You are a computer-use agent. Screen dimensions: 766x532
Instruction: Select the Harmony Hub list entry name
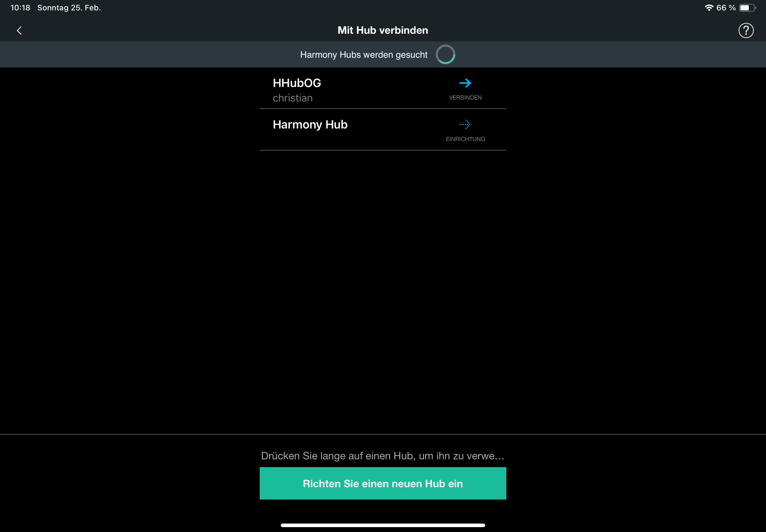310,124
